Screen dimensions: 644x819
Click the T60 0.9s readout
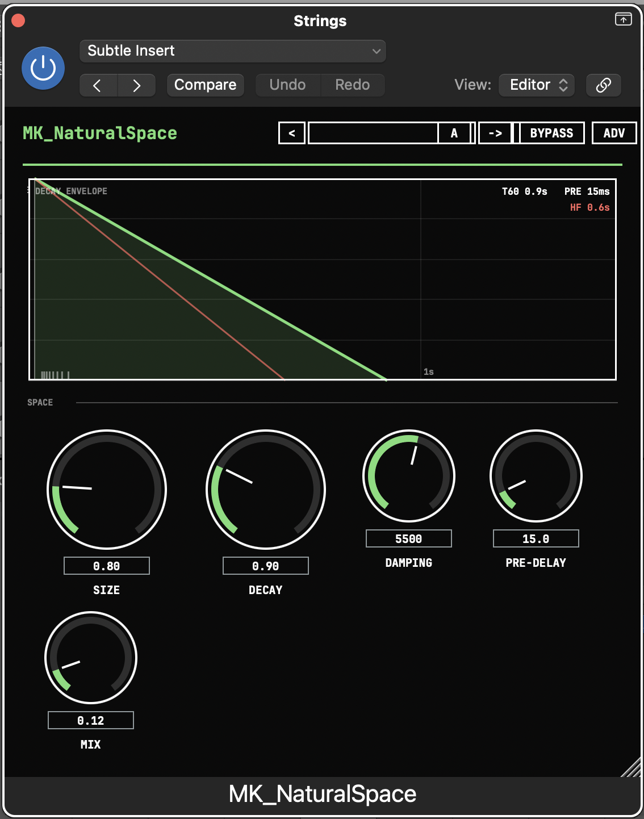[525, 191]
